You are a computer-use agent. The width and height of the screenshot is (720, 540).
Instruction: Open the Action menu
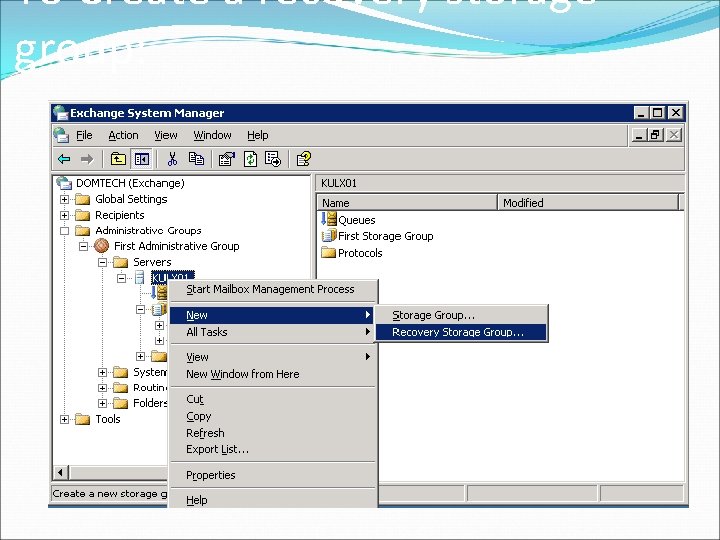(123, 135)
